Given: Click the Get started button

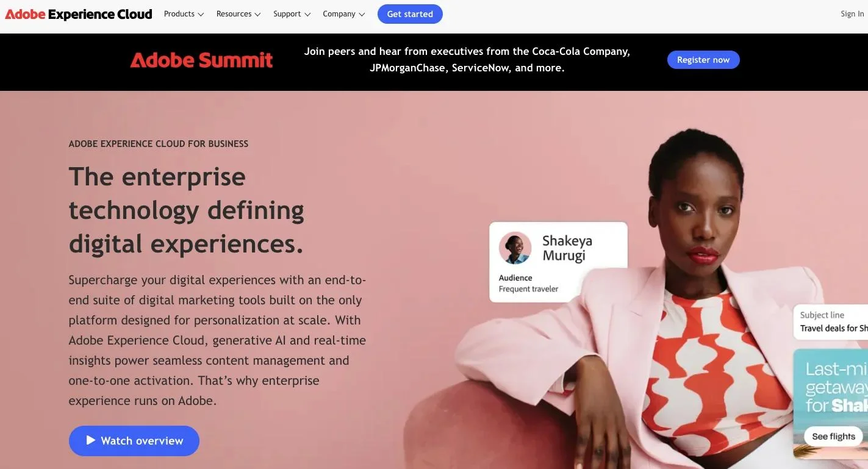Looking at the screenshot, I should [410, 14].
